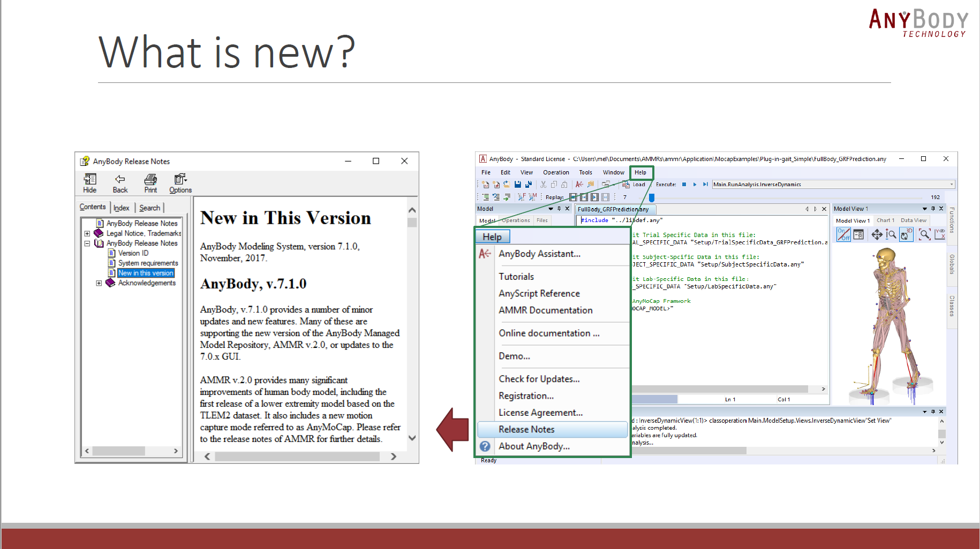Open the Tools menu
Viewport: 980px width, 549px height.
tap(585, 172)
